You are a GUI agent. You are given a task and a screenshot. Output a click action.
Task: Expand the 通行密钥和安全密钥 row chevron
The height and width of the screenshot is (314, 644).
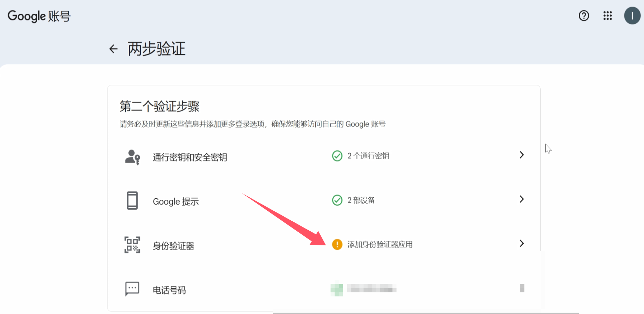pyautogui.click(x=522, y=155)
